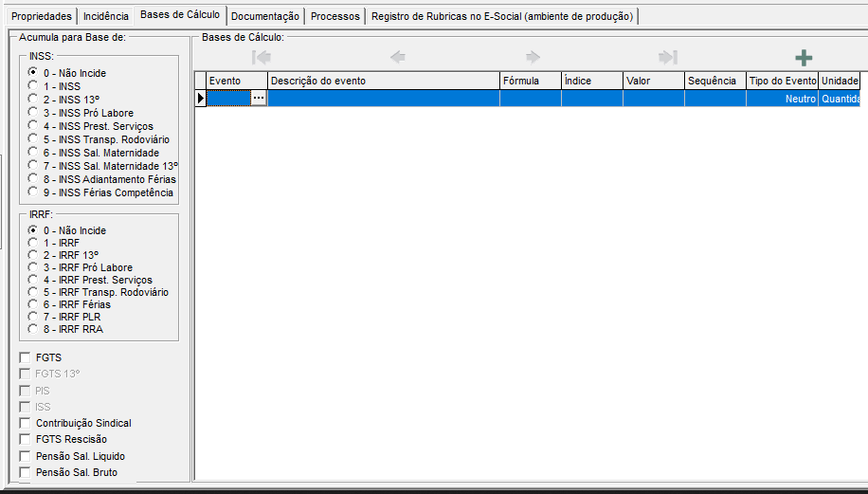Open the Documentação tab
The width and height of the screenshot is (868, 494).
265,16
